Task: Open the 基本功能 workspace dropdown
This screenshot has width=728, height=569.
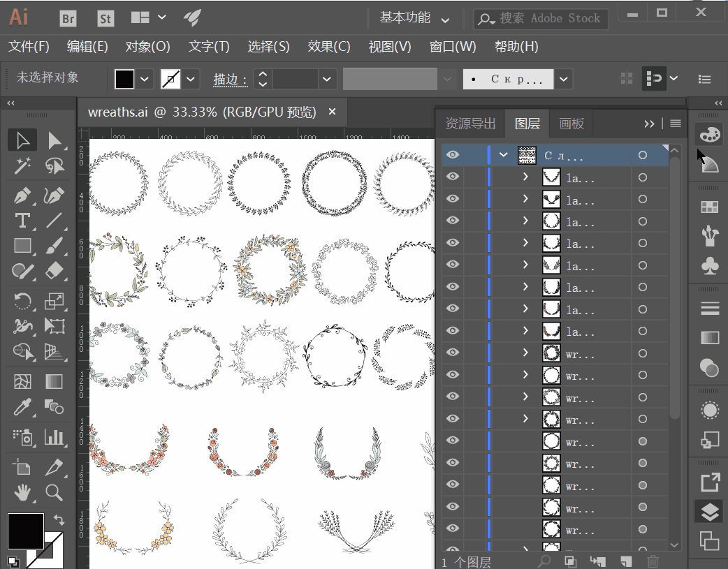Action: pyautogui.click(x=414, y=19)
